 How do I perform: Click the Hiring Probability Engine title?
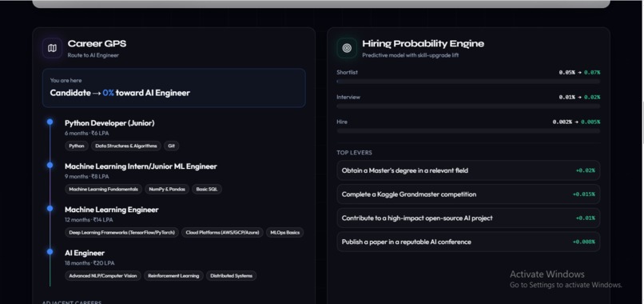(x=423, y=44)
